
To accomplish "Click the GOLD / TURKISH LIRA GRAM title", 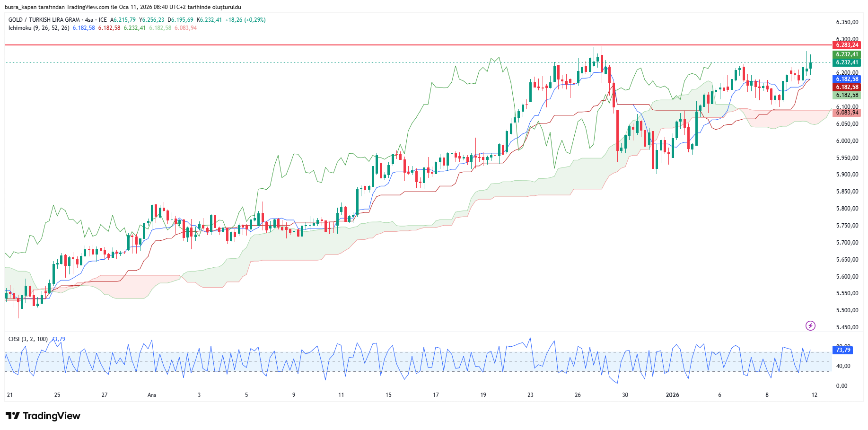I will pyautogui.click(x=44, y=20).
